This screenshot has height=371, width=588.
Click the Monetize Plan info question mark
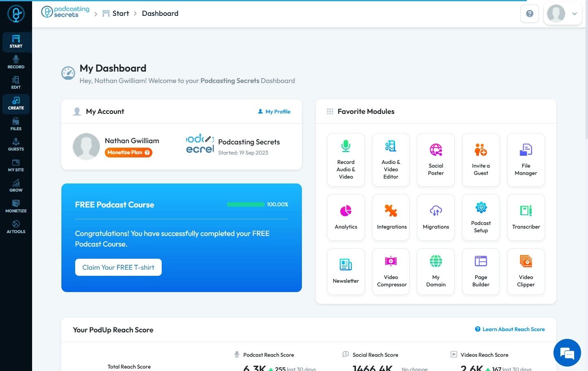click(x=147, y=153)
